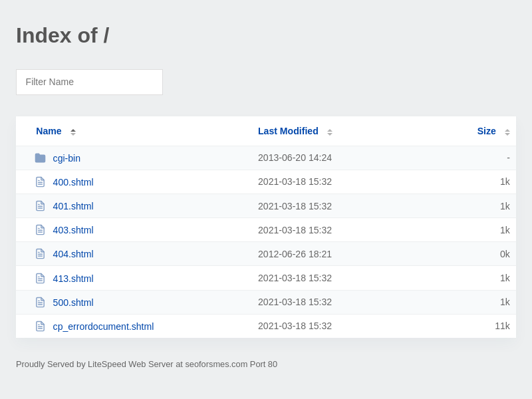532x399 pixels.
Task: Click the file icon beside 401.shtml
Action: tap(40, 206)
